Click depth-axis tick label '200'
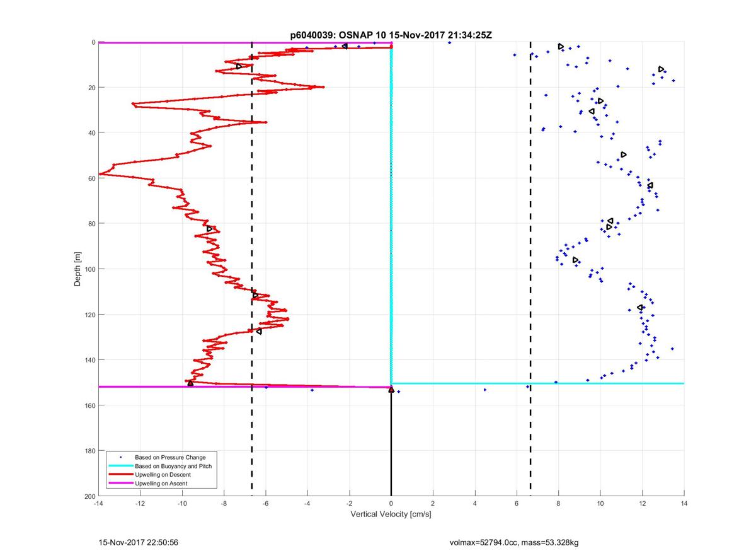 pyautogui.click(x=89, y=496)
